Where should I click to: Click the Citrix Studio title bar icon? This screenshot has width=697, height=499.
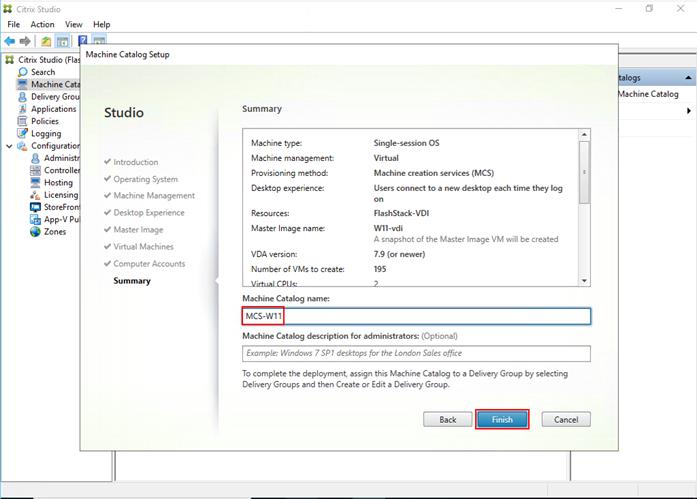pos(8,9)
